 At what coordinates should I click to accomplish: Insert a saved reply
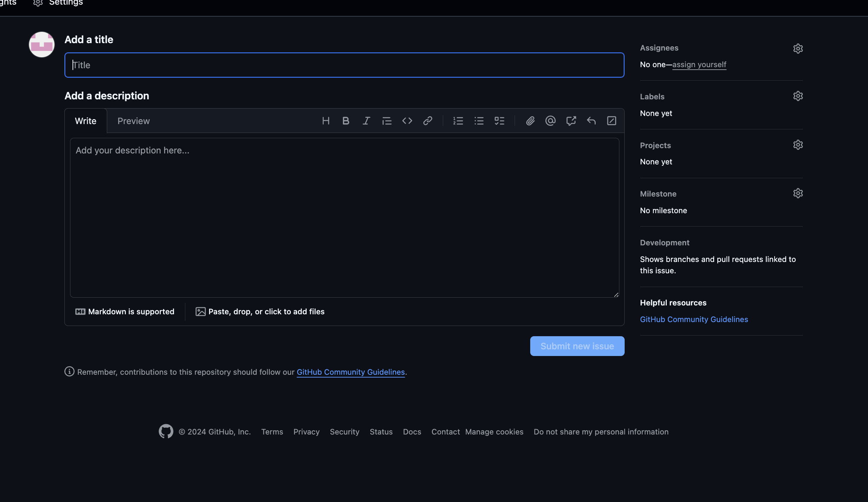(x=591, y=121)
